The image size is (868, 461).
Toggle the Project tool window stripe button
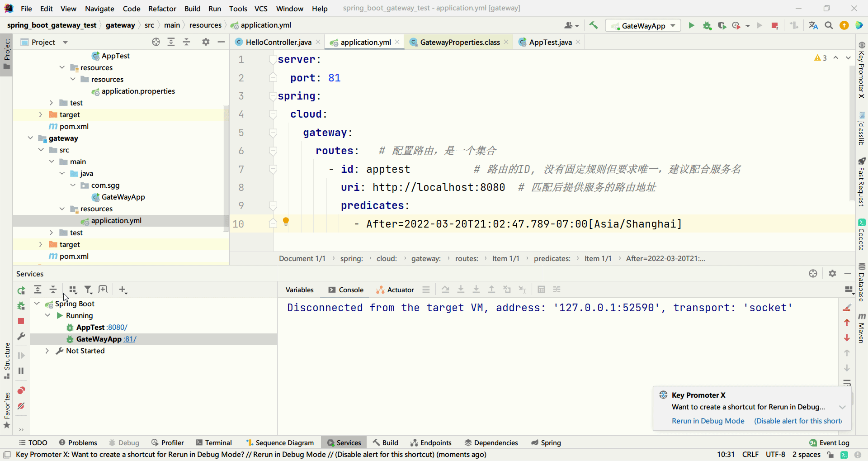7,54
